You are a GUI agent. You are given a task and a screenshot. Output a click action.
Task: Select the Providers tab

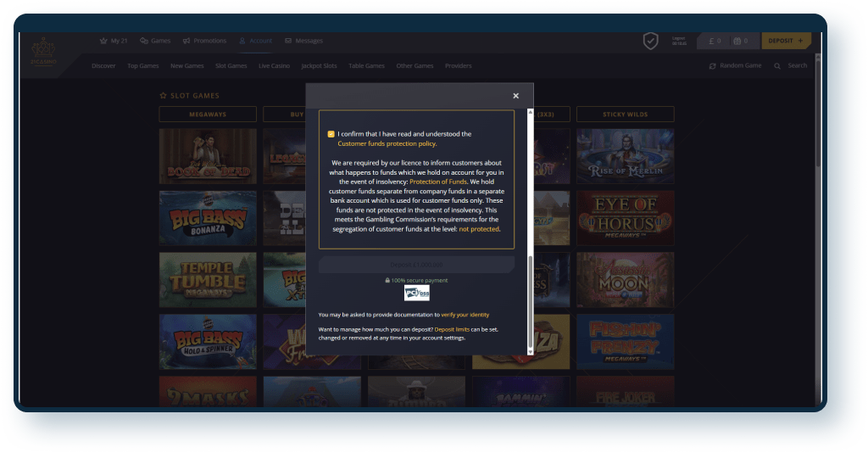459,66
